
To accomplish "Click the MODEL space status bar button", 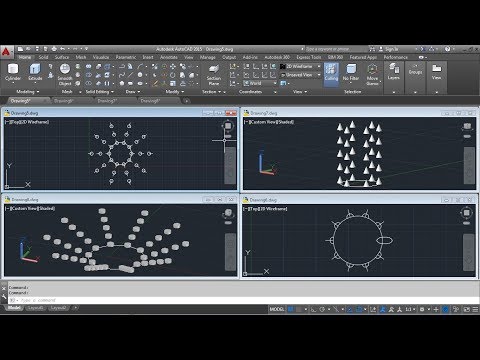I will 277,309.
